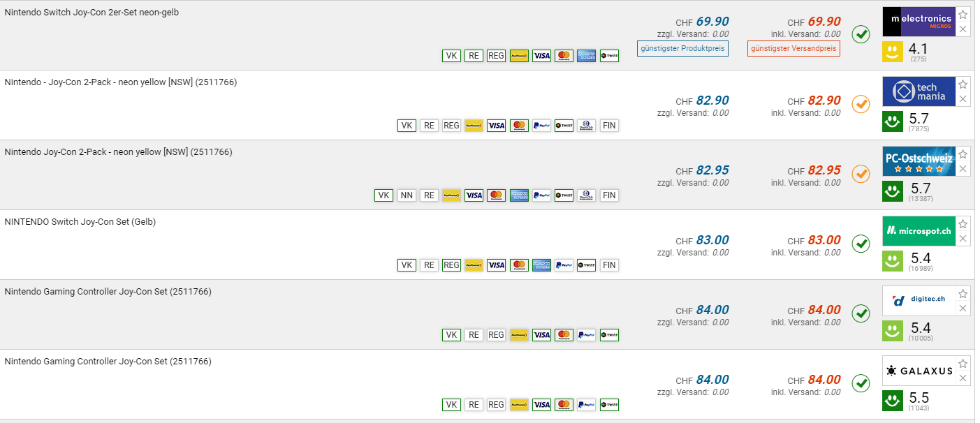Screen dimensions: 980x423
Task: Click the "günstigster Produktpreis" label
Action: pyautogui.click(x=682, y=48)
